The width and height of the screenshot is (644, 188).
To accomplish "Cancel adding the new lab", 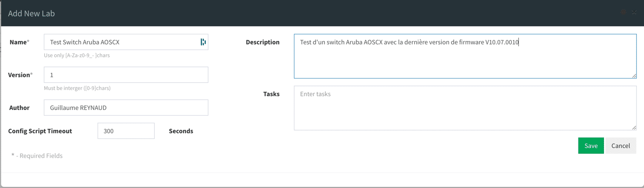I will pos(621,146).
